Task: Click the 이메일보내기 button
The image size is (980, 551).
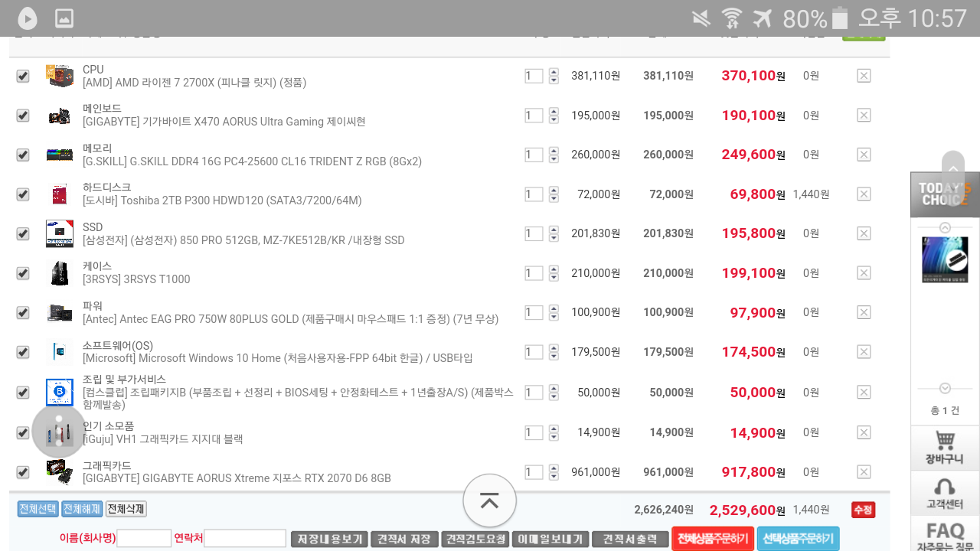Action: point(550,539)
